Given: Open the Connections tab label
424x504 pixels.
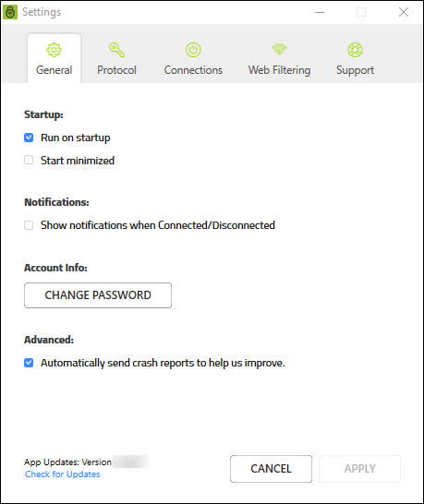Looking at the screenshot, I should tap(193, 70).
